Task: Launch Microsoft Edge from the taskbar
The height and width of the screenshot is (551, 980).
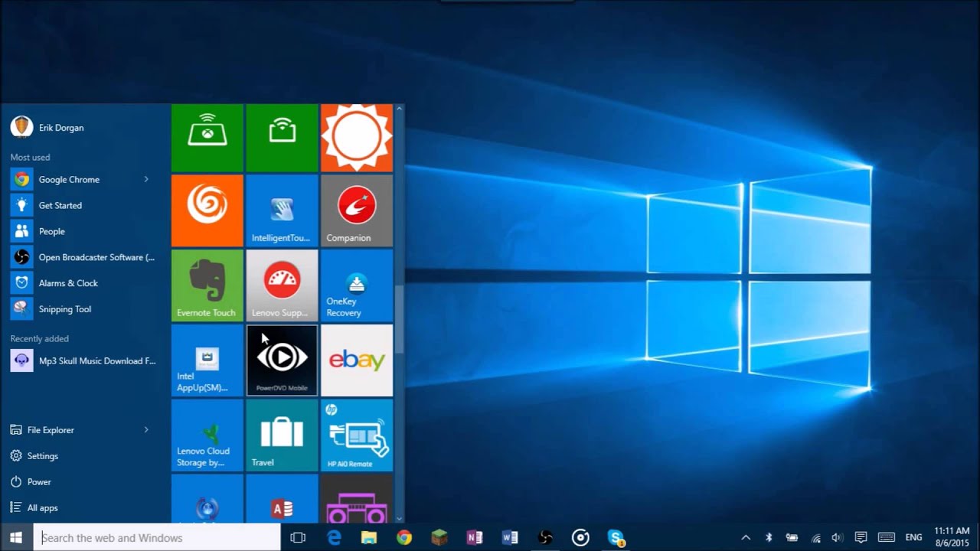Action: coord(334,537)
